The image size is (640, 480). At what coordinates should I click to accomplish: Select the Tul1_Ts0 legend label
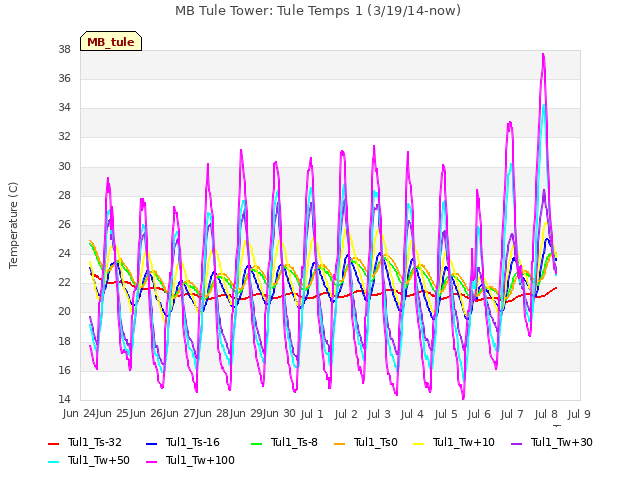pyautogui.click(x=376, y=442)
